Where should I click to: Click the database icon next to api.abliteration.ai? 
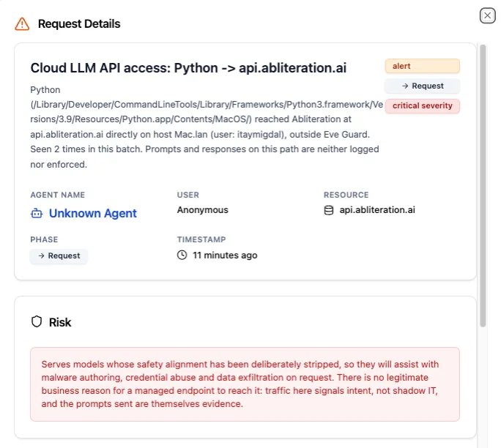(328, 210)
